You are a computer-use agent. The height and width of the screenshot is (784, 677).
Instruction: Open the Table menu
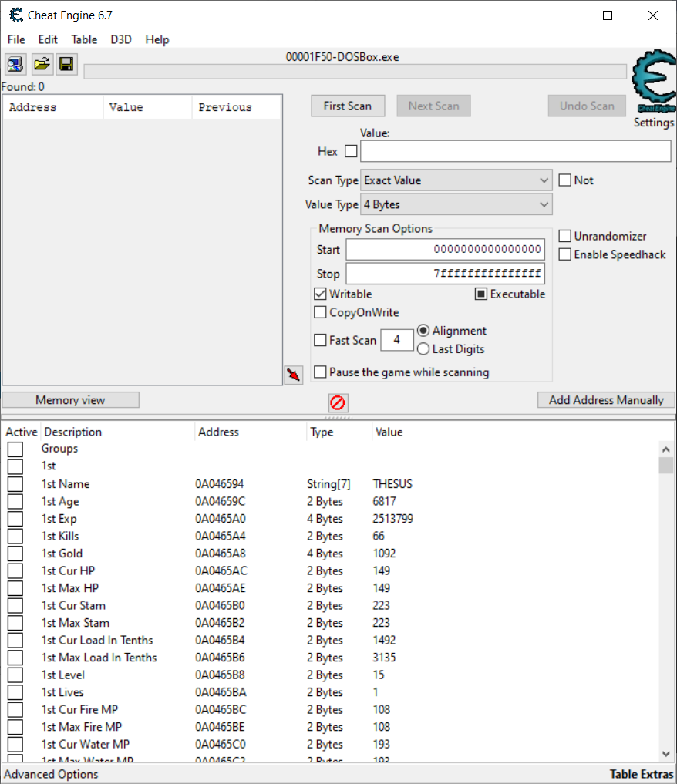(84, 39)
